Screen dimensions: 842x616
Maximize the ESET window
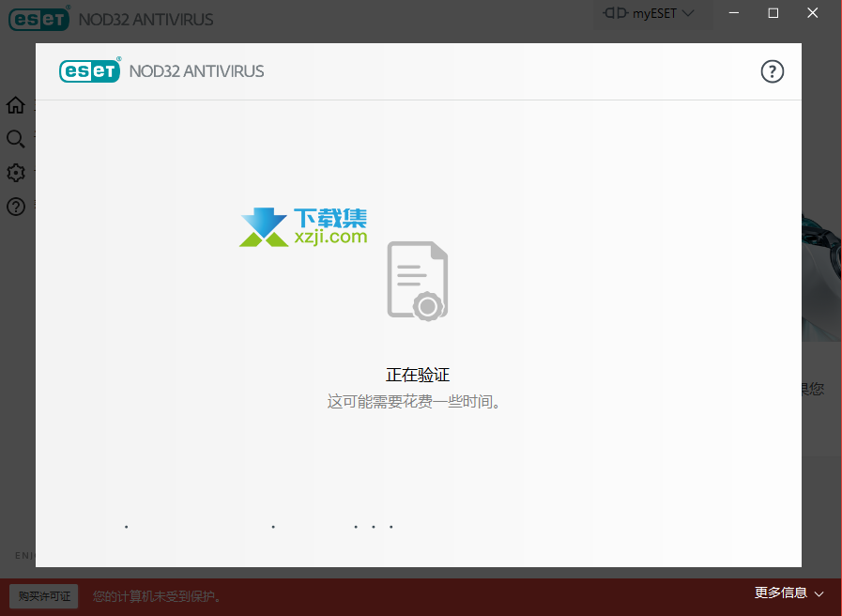coord(773,13)
